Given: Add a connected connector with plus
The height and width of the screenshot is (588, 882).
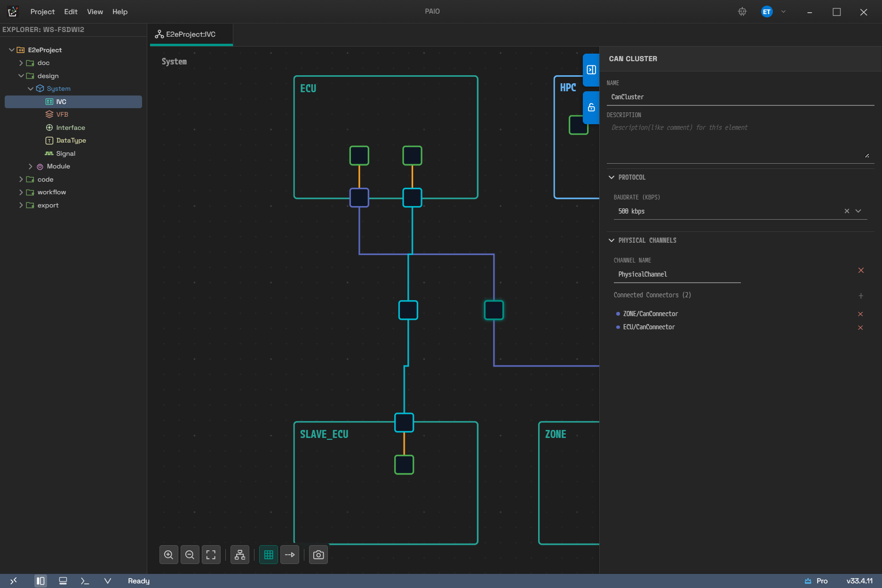Looking at the screenshot, I should [x=861, y=296].
